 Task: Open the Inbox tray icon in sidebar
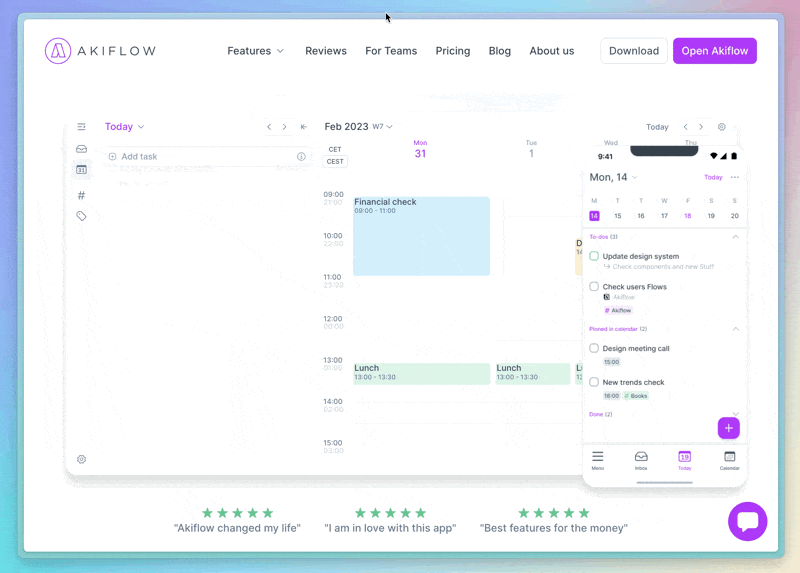coord(81,149)
